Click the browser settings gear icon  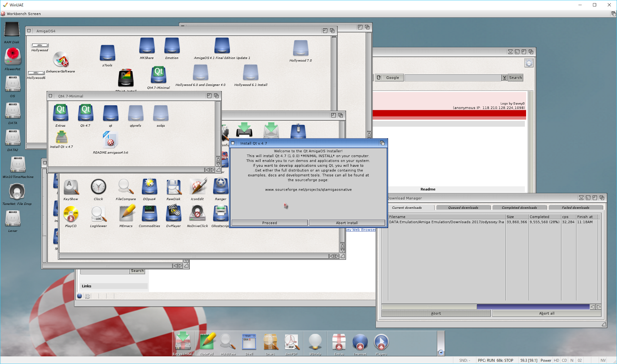(x=529, y=63)
